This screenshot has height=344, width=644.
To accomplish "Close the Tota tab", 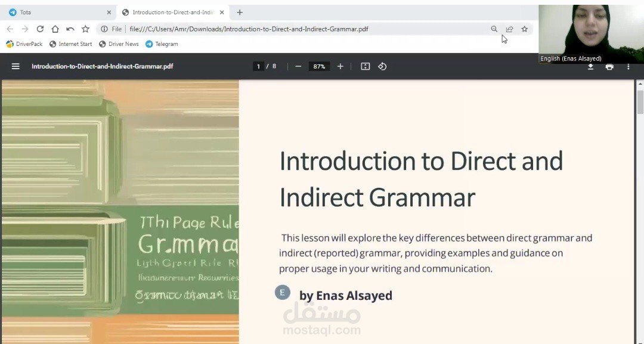I will click(x=109, y=13).
